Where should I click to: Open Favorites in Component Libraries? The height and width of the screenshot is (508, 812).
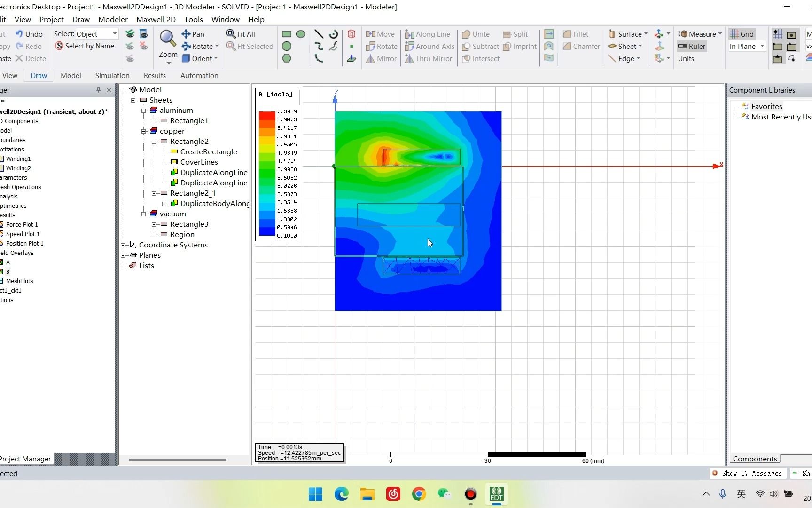[x=766, y=106]
